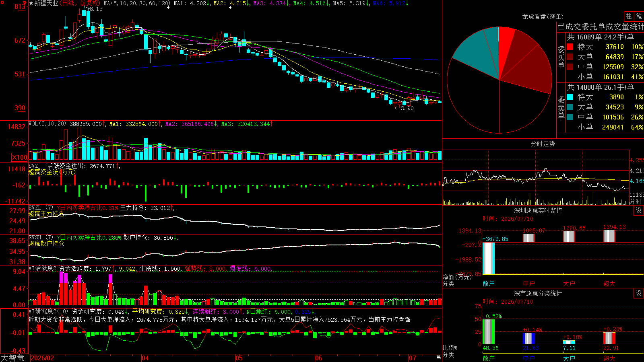Click the teal 中单 sell-order swatch

click(x=570, y=117)
